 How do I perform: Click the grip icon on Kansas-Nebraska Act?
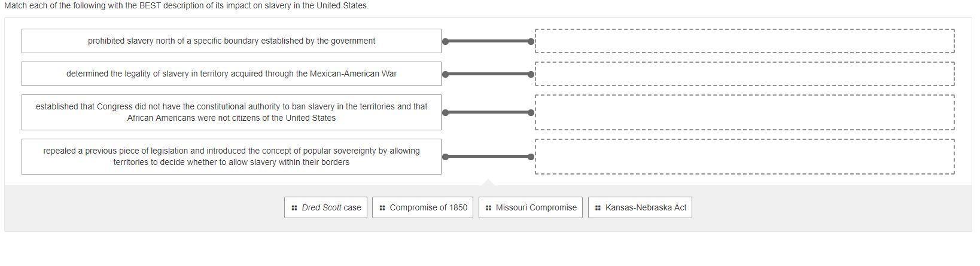point(598,208)
